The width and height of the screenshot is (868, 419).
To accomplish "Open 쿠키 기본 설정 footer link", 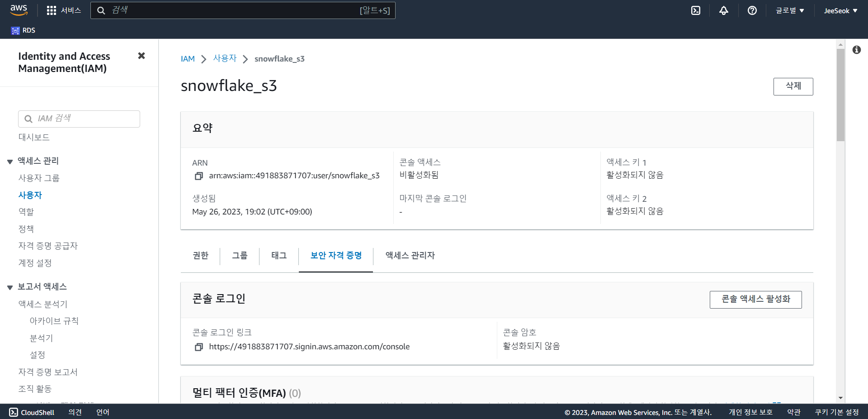I will [x=837, y=412].
